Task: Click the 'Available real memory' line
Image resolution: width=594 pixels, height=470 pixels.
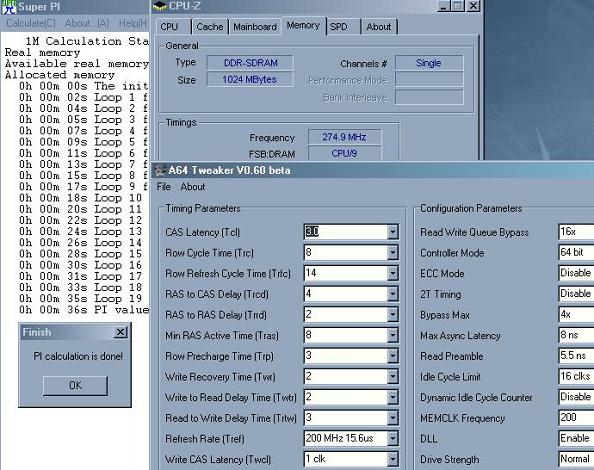Action: coord(77,64)
